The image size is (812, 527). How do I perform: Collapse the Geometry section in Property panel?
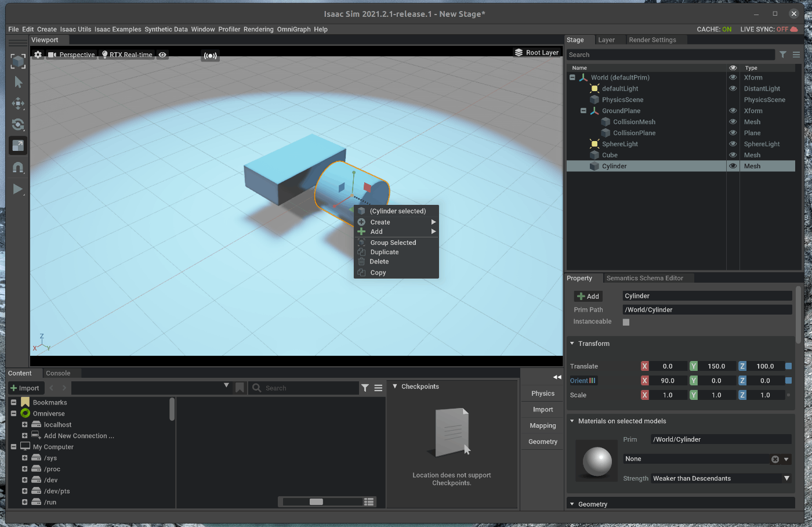pos(572,504)
